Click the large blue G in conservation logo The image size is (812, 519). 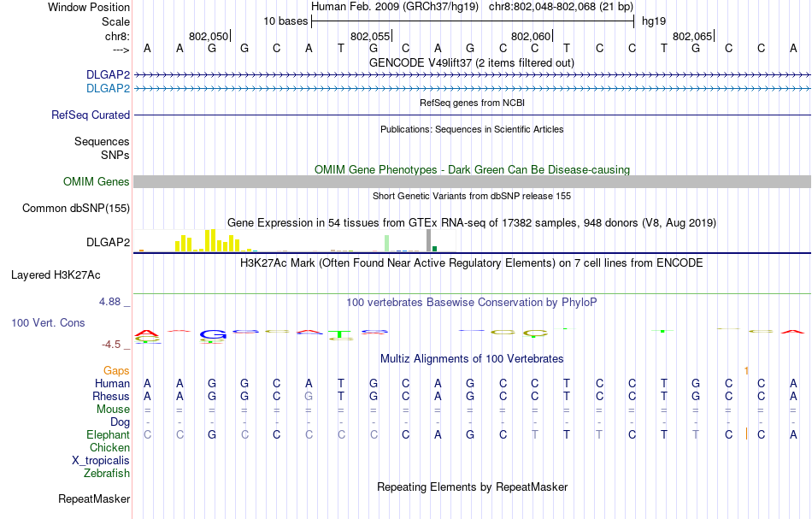tap(213, 334)
